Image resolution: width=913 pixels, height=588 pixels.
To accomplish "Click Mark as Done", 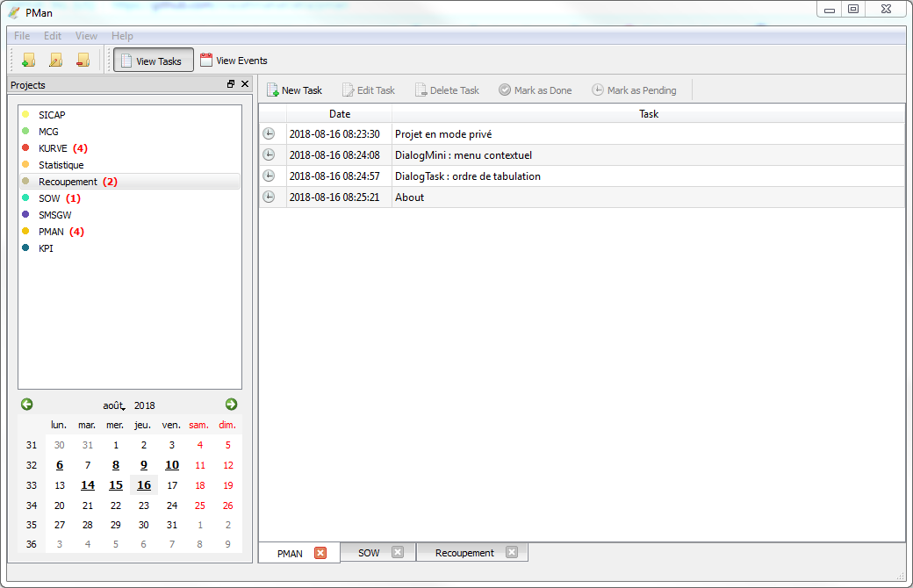I will click(x=536, y=90).
